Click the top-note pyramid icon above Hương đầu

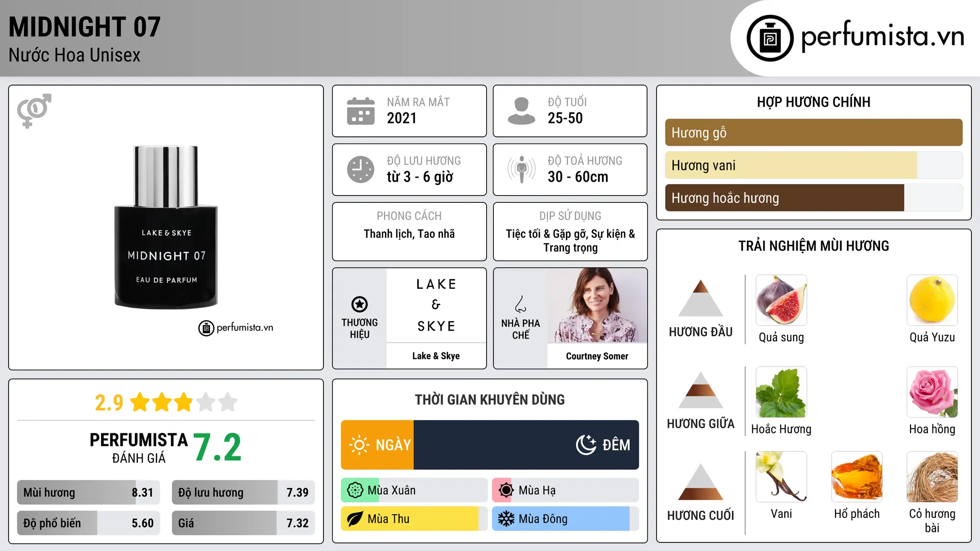pyautogui.click(x=701, y=298)
